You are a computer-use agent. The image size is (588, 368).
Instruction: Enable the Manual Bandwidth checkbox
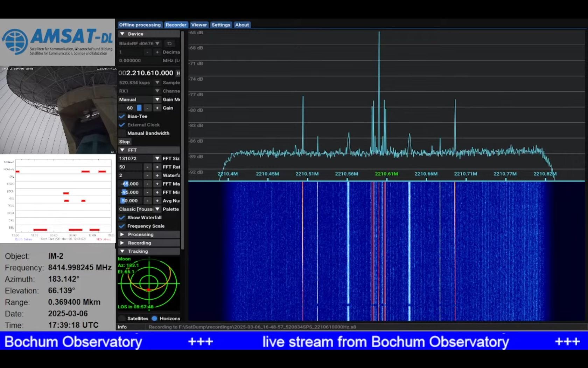click(122, 133)
